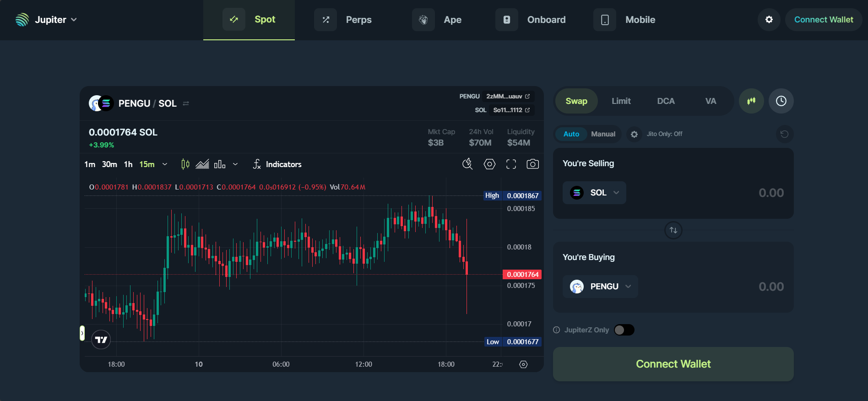Image resolution: width=868 pixels, height=401 pixels.
Task: Click Connect Wallet in top bar
Action: point(824,20)
